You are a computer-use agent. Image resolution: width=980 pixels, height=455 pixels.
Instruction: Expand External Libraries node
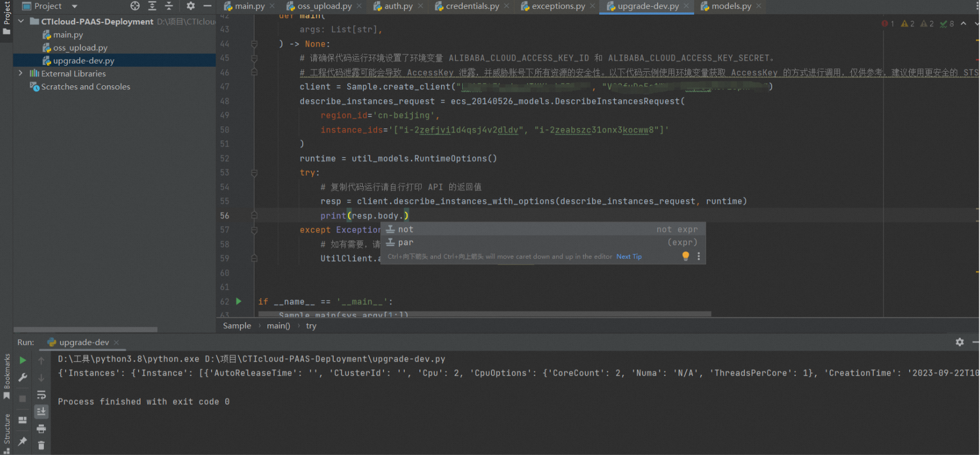(21, 73)
